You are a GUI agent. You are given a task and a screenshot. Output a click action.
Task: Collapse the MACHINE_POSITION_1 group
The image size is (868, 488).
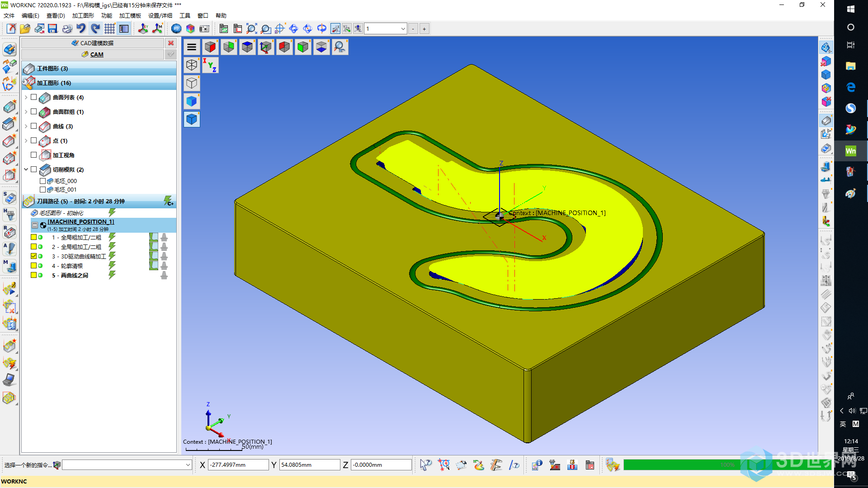click(x=35, y=225)
